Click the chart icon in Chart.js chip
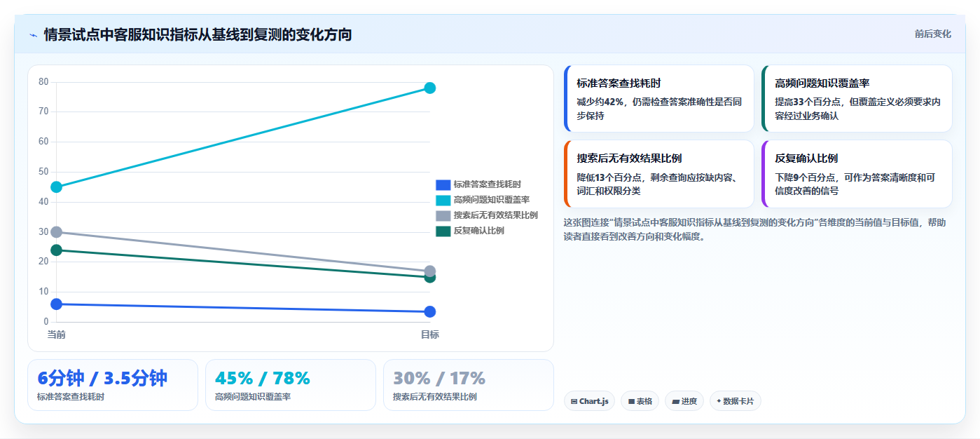Viewport: 980px width, 439px height. [x=574, y=402]
